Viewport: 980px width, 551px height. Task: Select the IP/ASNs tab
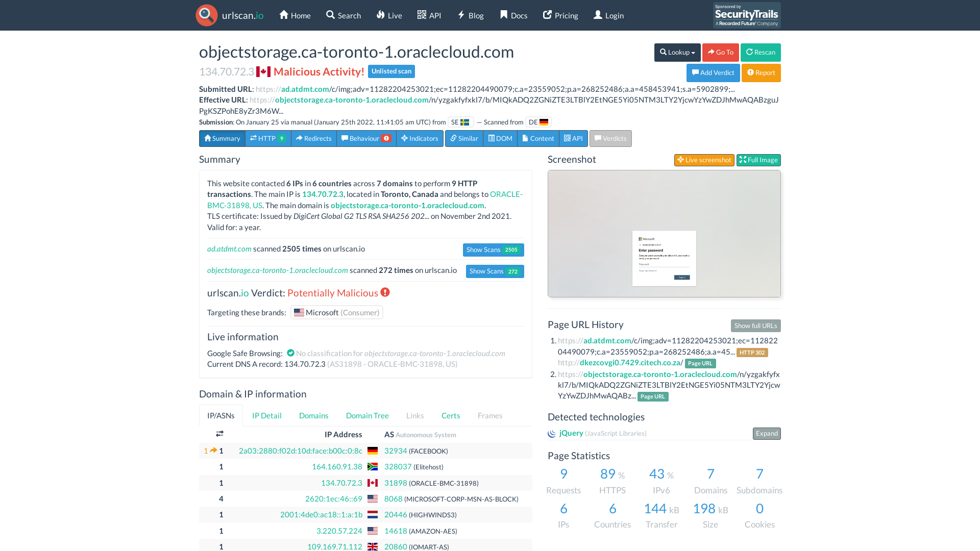point(221,416)
